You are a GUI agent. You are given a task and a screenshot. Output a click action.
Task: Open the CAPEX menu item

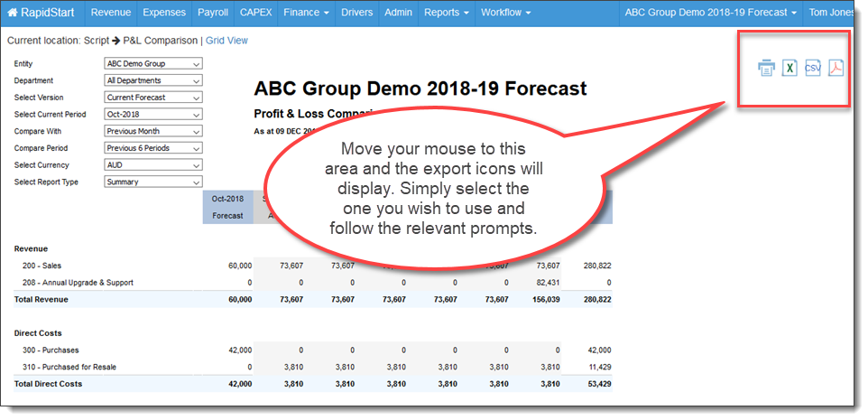click(255, 12)
